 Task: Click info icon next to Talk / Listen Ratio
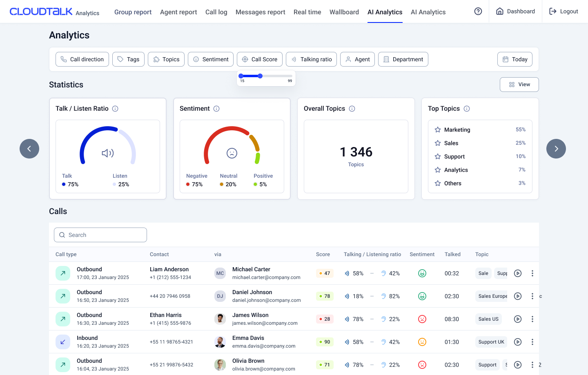pos(115,109)
